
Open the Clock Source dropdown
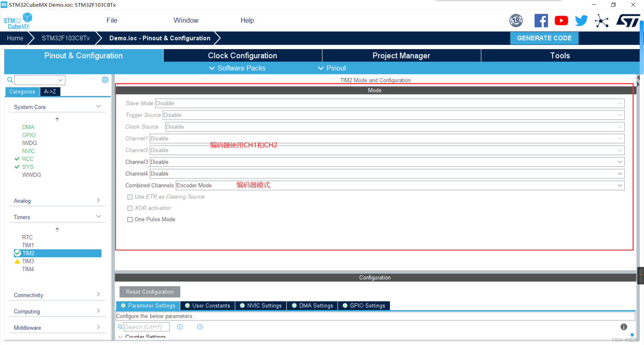[x=395, y=127]
